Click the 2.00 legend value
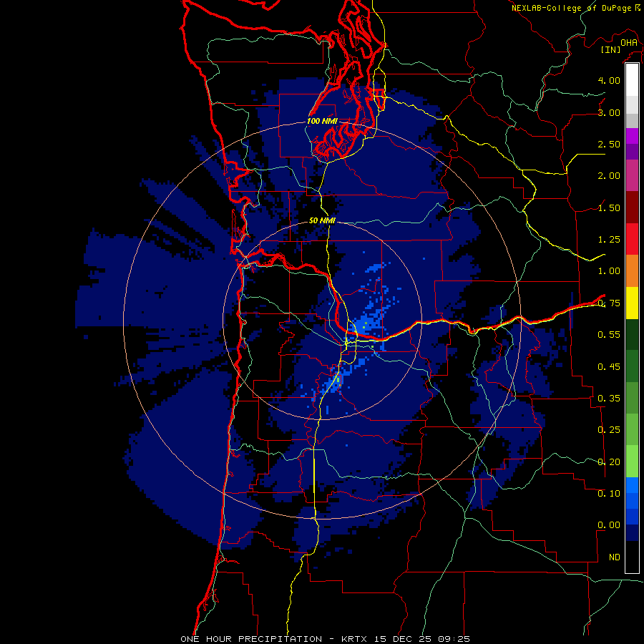 (609, 176)
